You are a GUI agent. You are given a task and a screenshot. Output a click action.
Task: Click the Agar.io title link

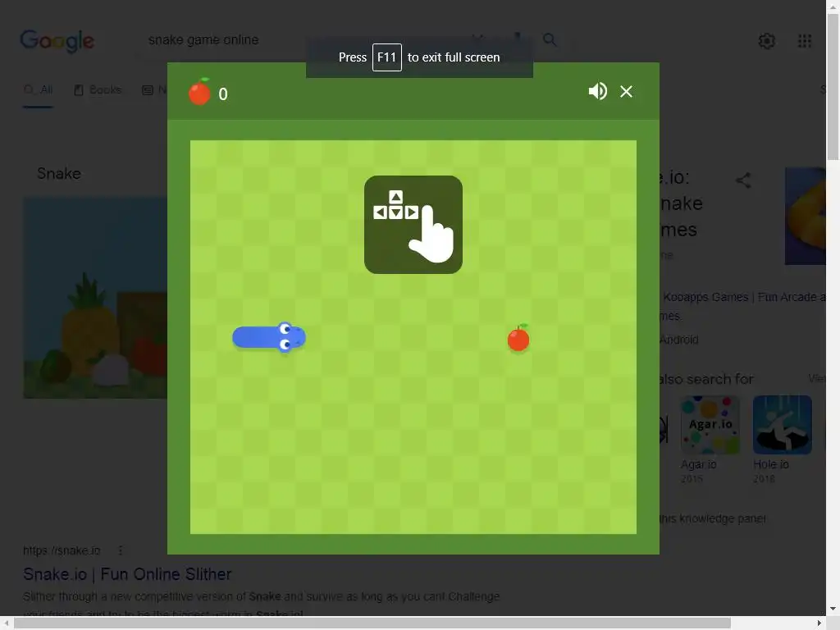coord(699,464)
